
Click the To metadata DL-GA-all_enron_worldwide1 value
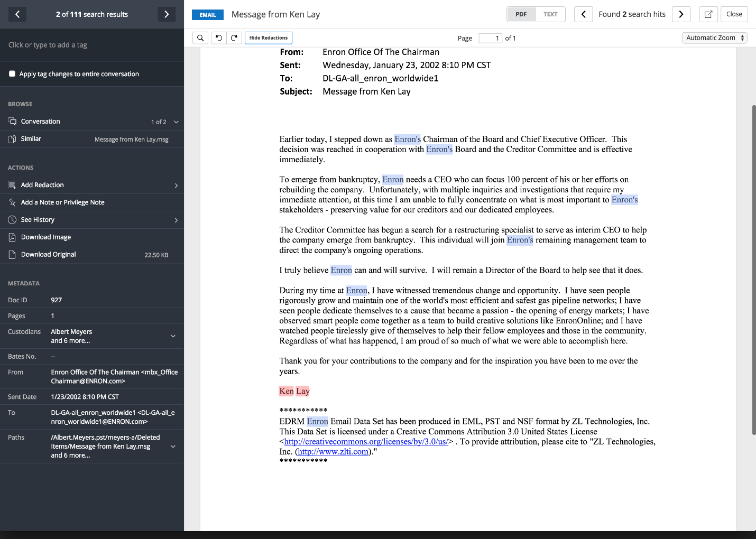[x=113, y=417]
